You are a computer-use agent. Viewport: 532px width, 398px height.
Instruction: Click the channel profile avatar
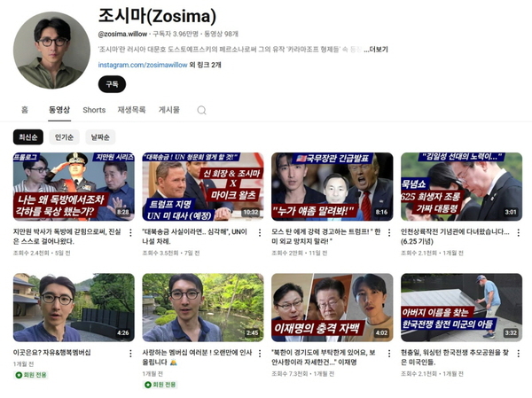pyautogui.click(x=51, y=51)
